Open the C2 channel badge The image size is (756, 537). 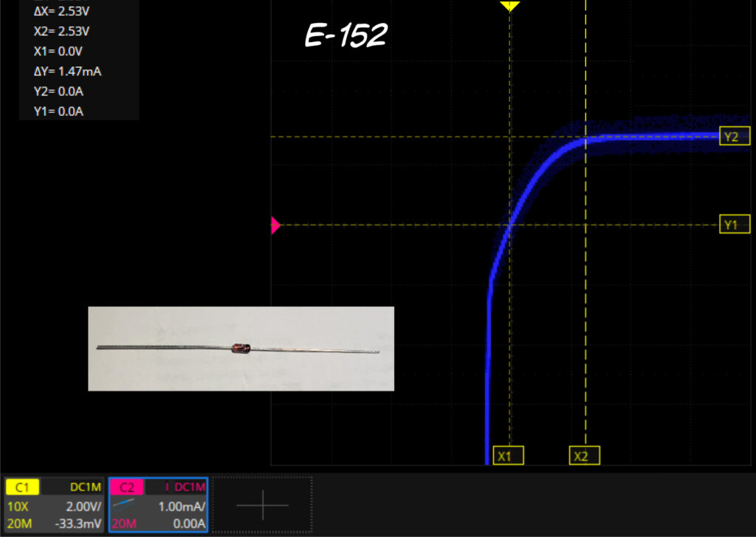[126, 487]
